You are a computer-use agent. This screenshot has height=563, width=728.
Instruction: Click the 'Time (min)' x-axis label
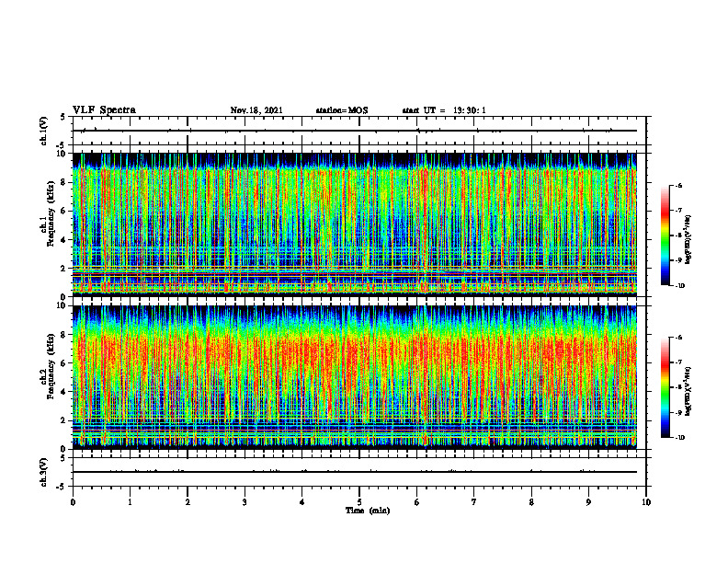(x=368, y=511)
